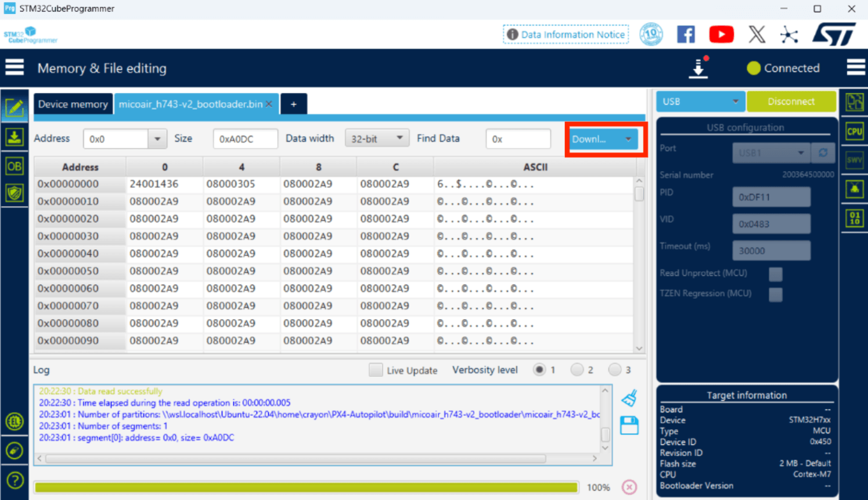Refresh the USB port list

click(823, 153)
